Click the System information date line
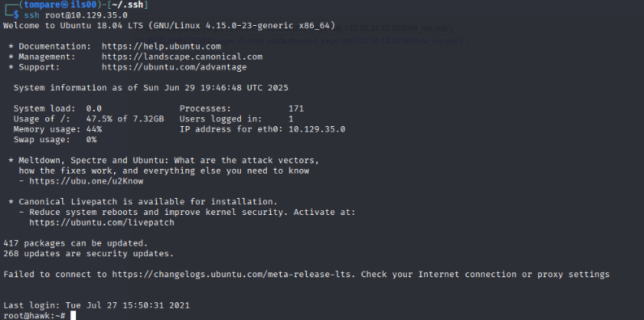 tap(150, 88)
